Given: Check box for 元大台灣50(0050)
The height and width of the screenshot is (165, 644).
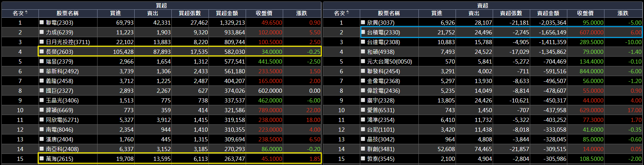Looking at the screenshot, I should point(363,61).
